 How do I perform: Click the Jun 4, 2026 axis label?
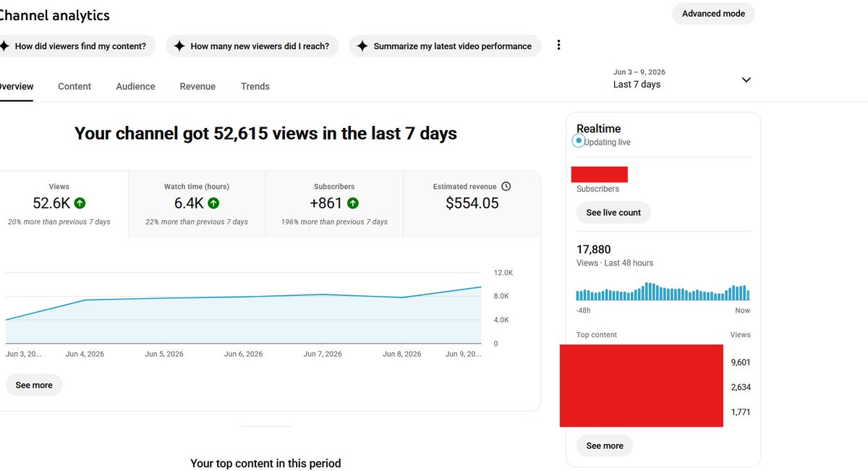click(x=85, y=355)
